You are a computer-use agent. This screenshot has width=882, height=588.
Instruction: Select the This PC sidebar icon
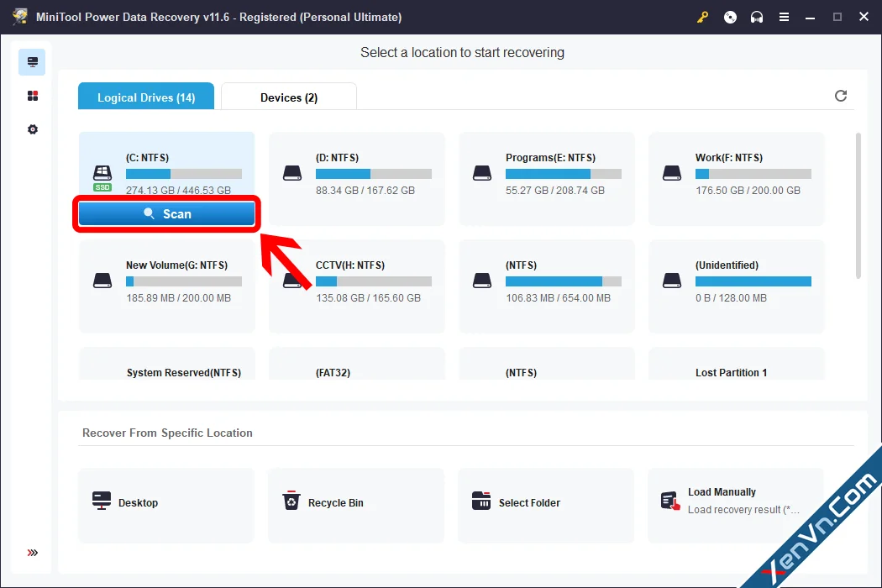coord(32,62)
